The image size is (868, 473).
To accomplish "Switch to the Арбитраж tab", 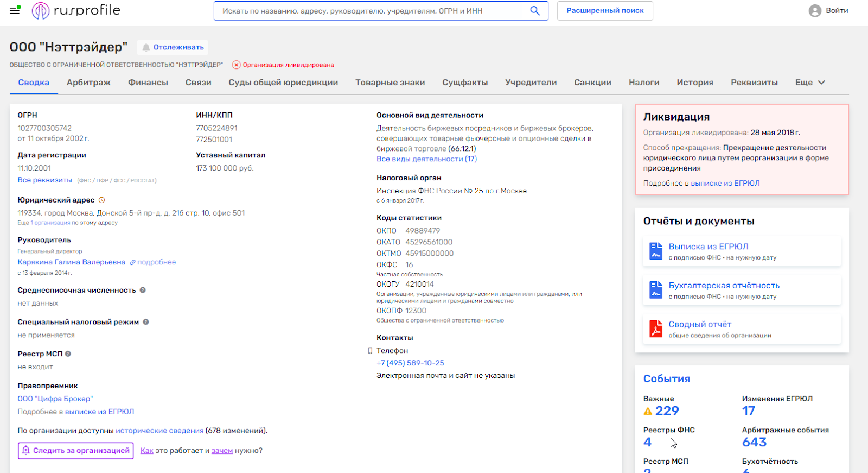I will click(88, 83).
